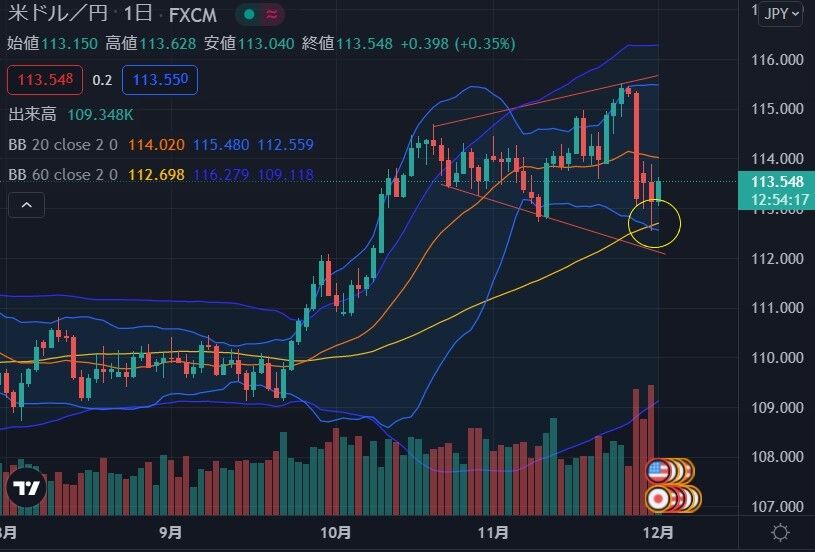Click the orange BB 20 basis value 114.020
Viewport: 815px width, 552px height.
(x=156, y=144)
